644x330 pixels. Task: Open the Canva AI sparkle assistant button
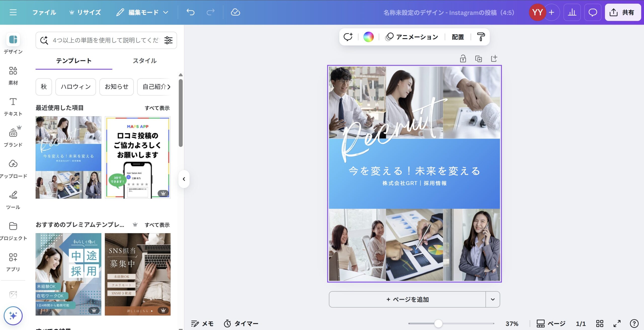coord(13,315)
